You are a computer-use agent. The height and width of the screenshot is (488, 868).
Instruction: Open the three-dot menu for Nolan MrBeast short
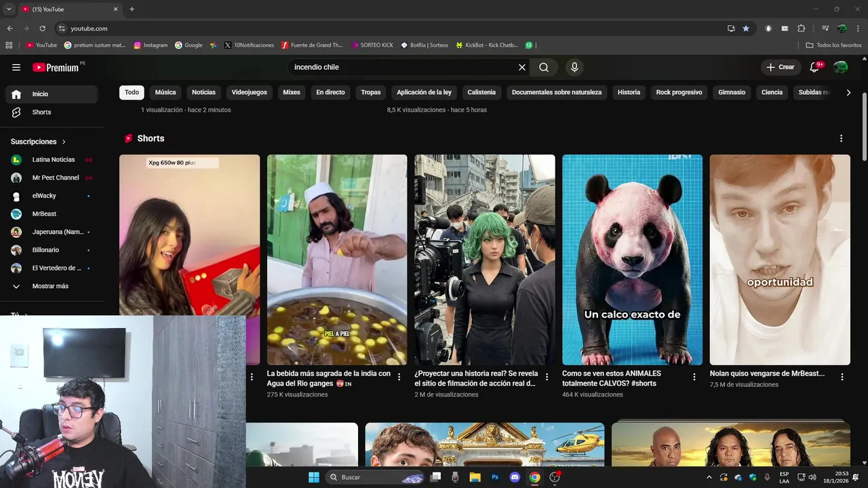coord(842,377)
